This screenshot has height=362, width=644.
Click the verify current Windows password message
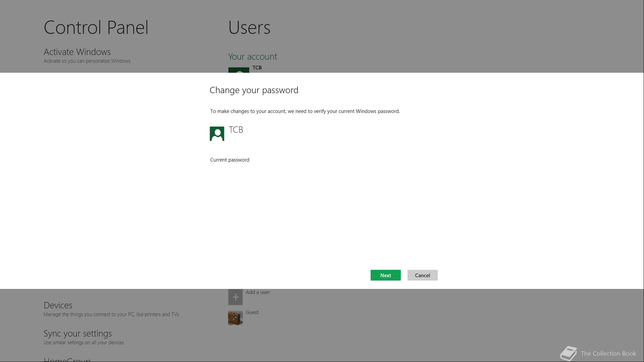pos(305,111)
